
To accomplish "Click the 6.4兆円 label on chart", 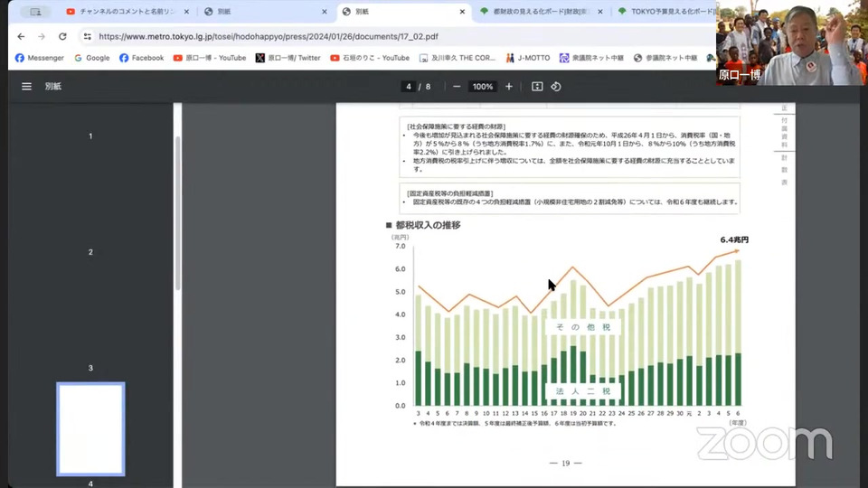I will pyautogui.click(x=734, y=239).
